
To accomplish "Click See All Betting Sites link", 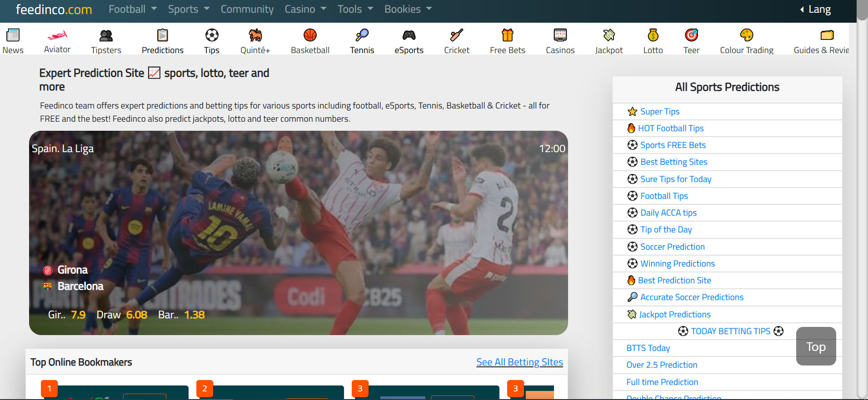I will [x=519, y=362].
